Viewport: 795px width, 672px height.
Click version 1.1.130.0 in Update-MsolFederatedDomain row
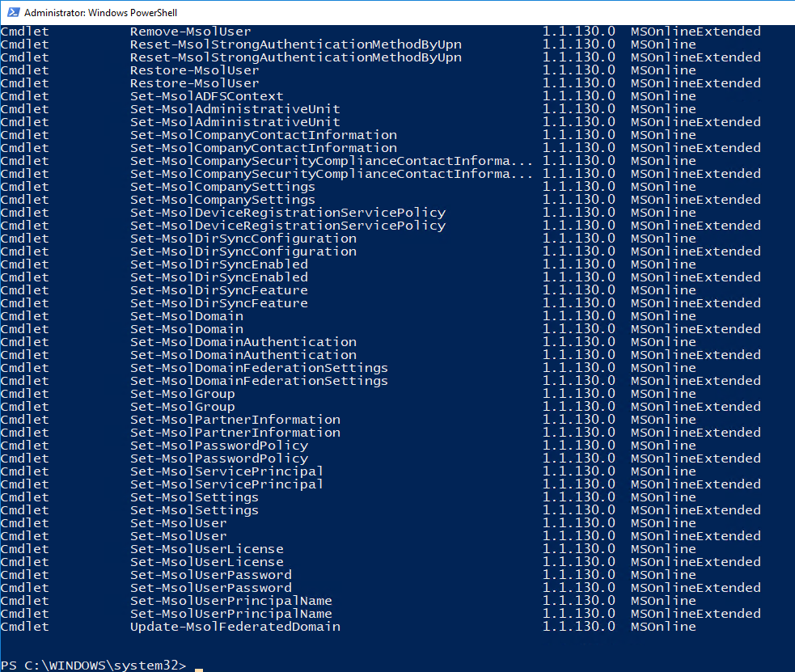tap(579, 627)
